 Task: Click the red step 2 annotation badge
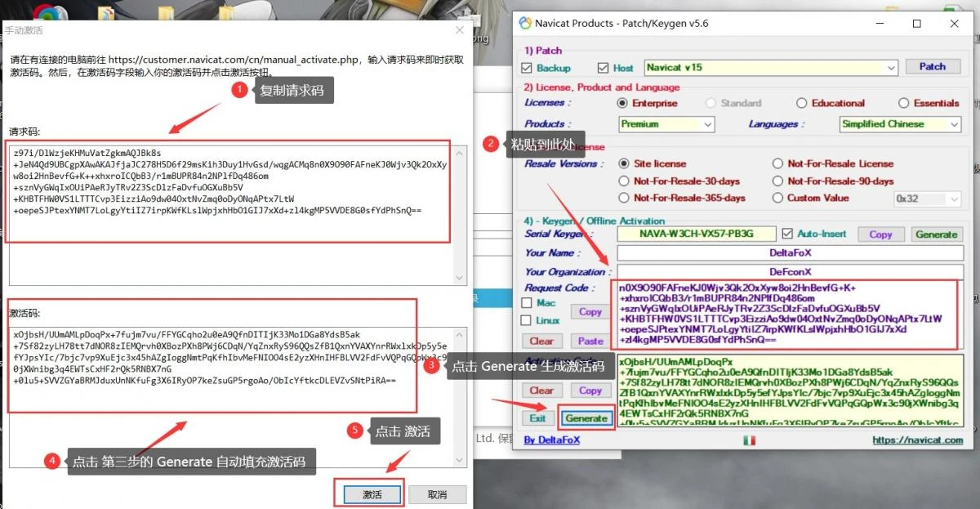tap(490, 145)
